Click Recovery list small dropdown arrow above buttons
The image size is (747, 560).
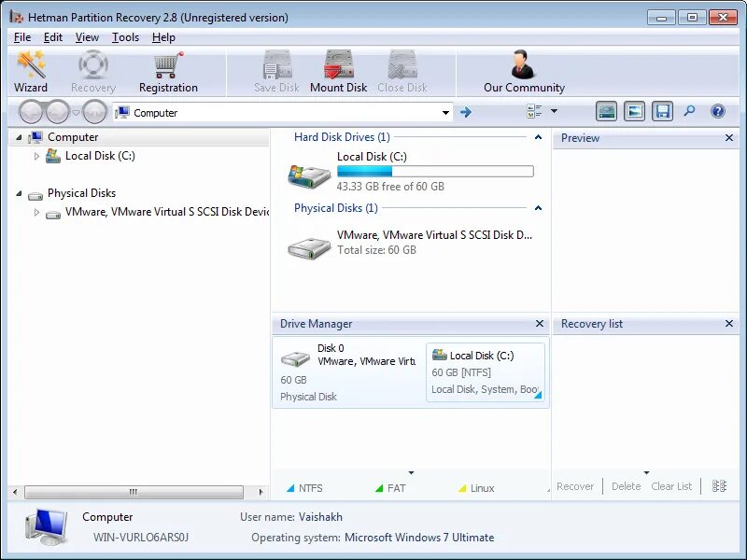tap(646, 473)
